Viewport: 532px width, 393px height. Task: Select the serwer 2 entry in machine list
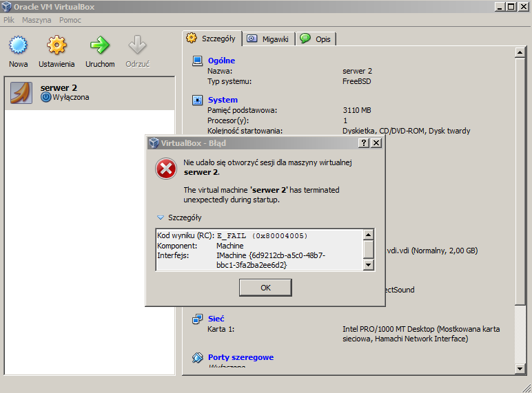90,93
